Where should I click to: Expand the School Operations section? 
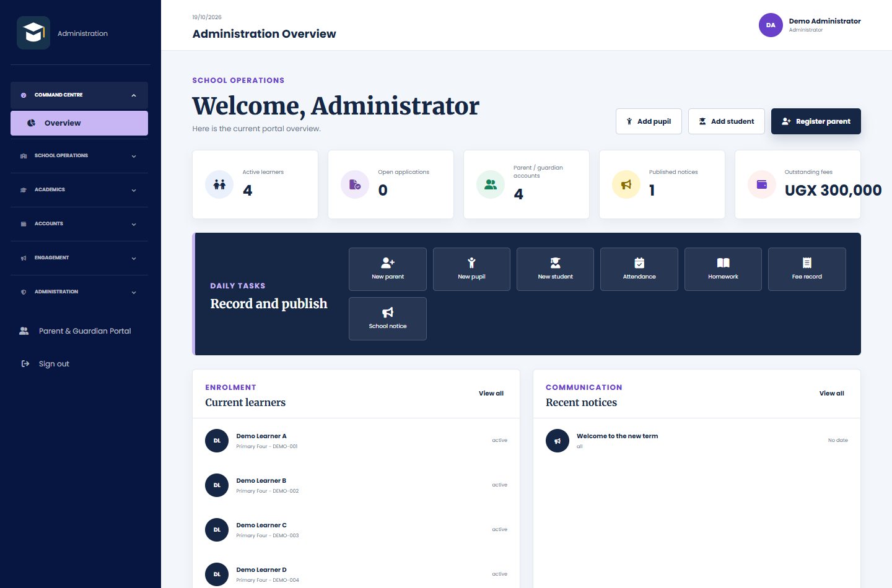pyautogui.click(x=79, y=156)
